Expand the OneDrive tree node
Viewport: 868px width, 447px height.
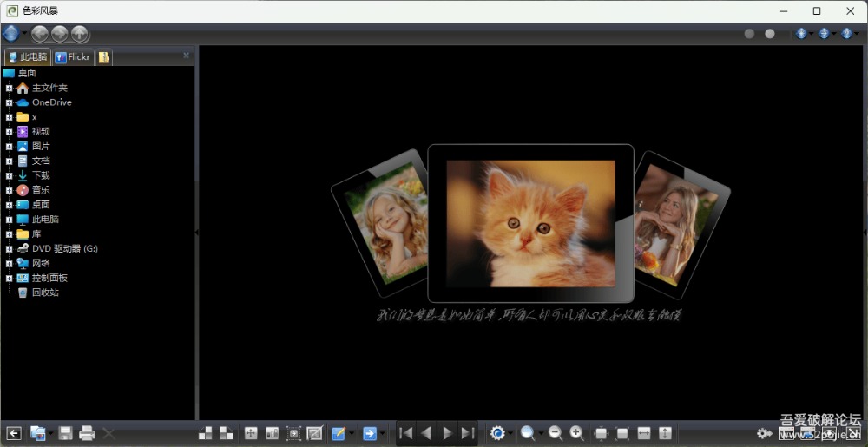click(x=9, y=102)
